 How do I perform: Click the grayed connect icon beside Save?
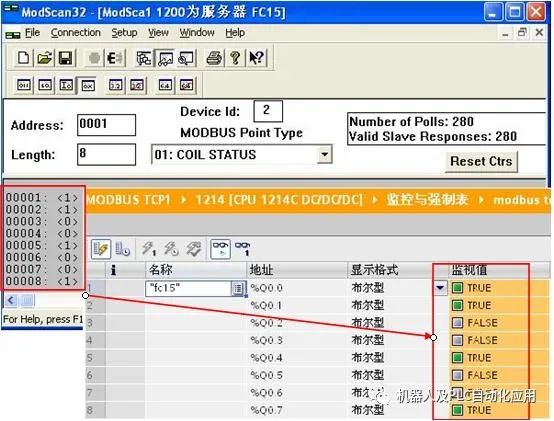pos(94,58)
